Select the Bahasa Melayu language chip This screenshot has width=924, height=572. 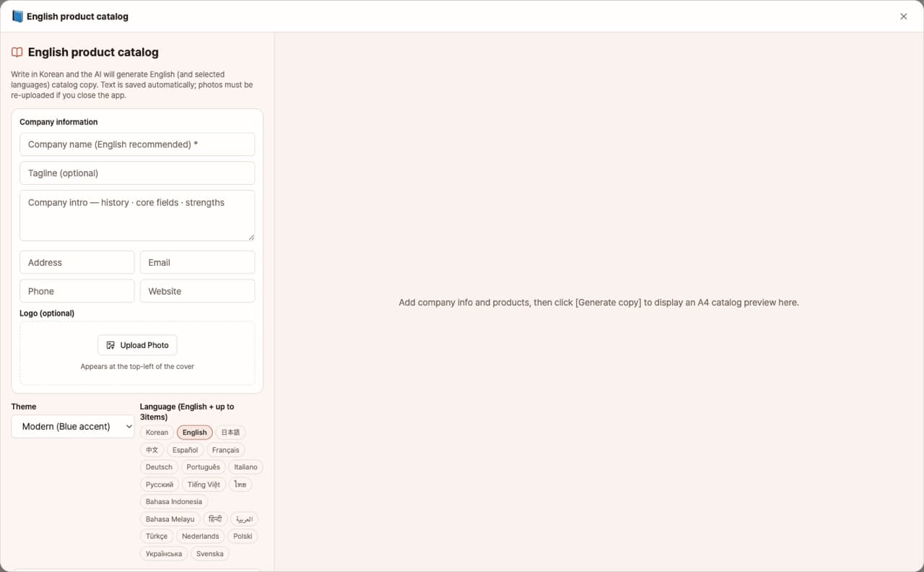click(x=170, y=519)
